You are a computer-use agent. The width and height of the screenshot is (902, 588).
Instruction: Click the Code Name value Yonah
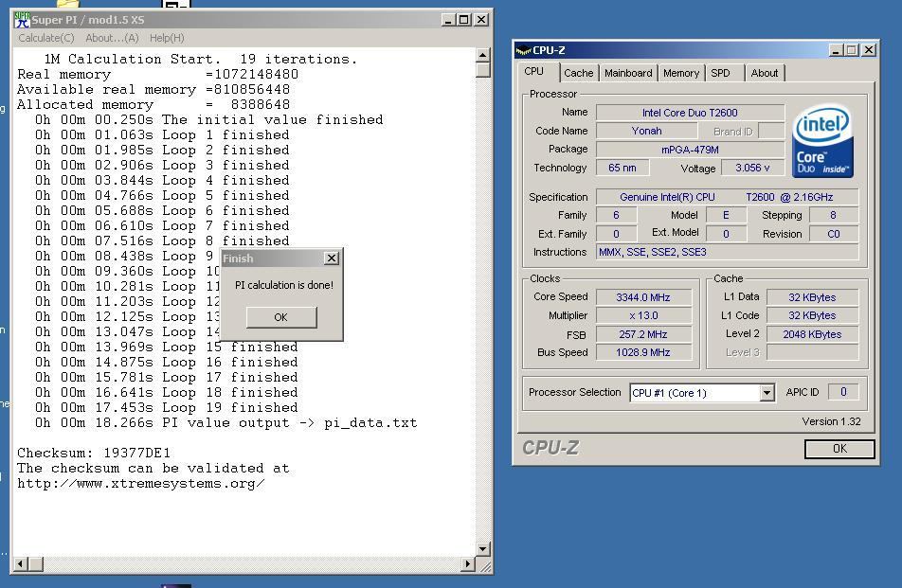(646, 131)
